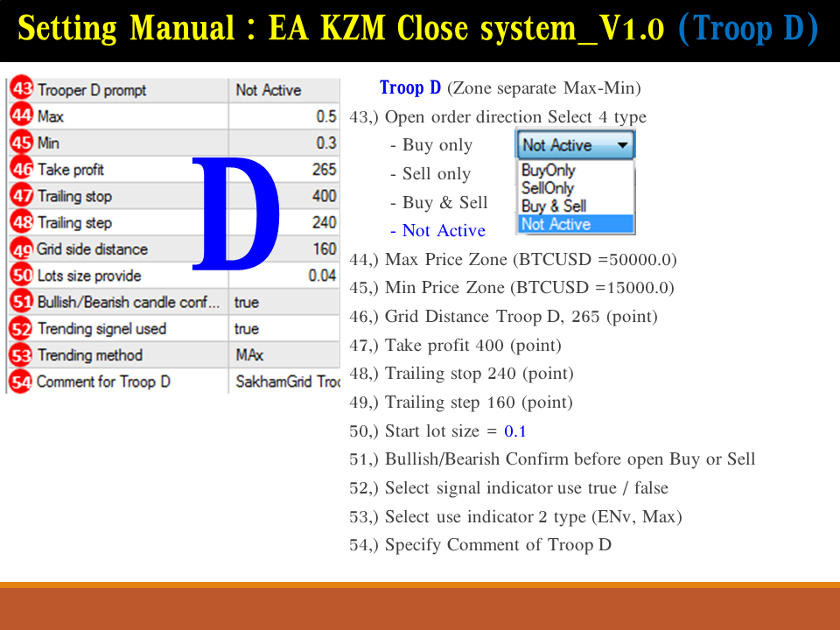The image size is (840, 630).
Task: Select the Take profit parameter label
Action: 70,170
